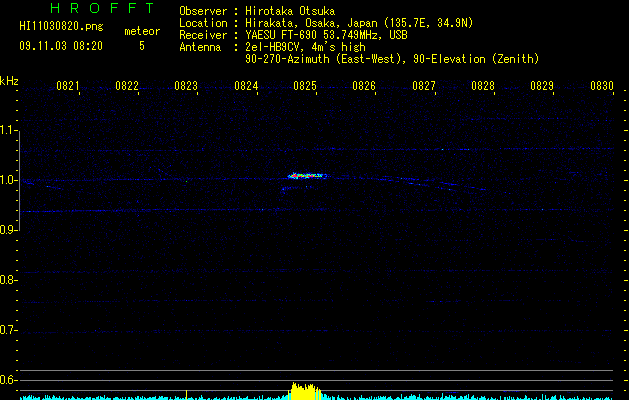Click the 0827 time marker
Image resolution: width=629 pixels, height=400 pixels.
[424, 86]
